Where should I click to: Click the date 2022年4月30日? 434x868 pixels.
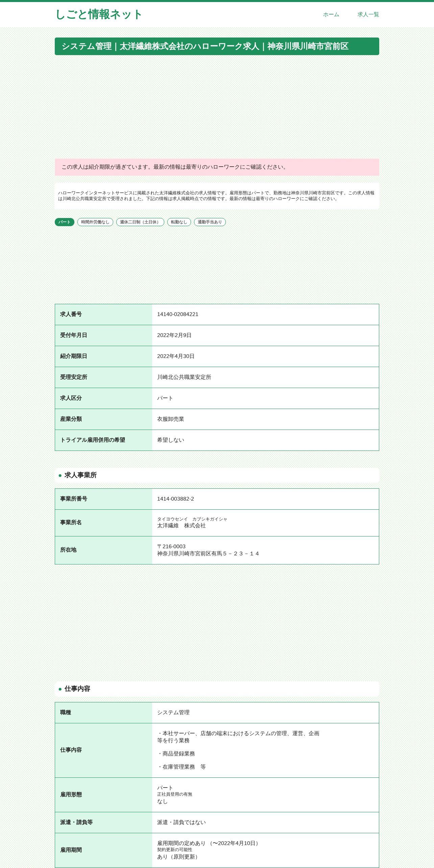pyautogui.click(x=176, y=356)
